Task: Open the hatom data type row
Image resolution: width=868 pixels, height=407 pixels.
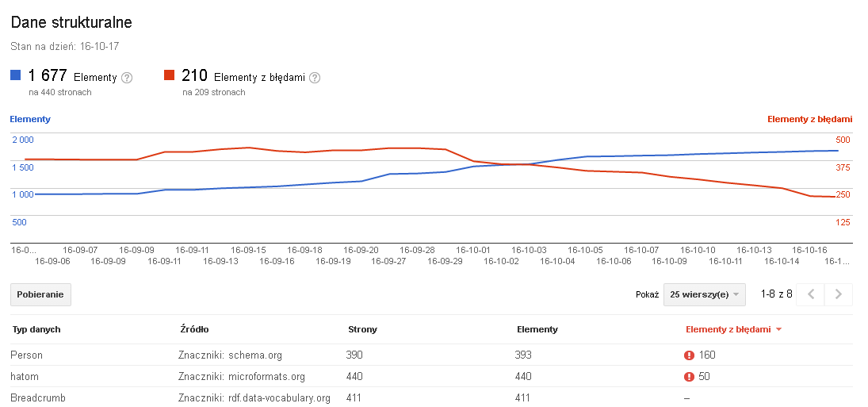Action: pyautogui.click(x=25, y=377)
